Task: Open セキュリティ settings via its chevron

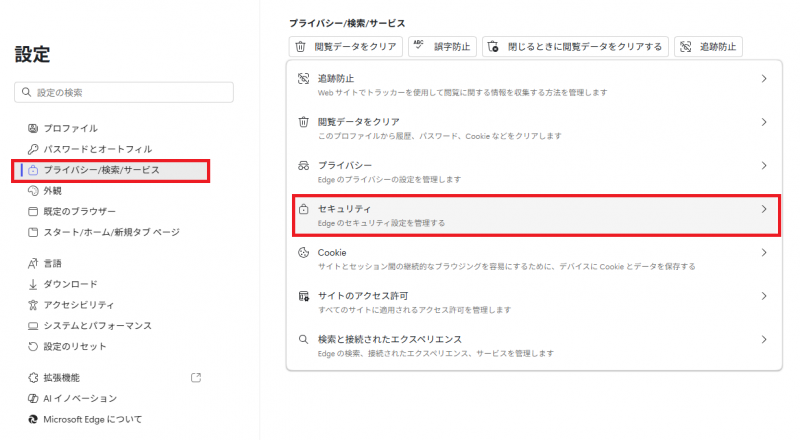Action: coord(764,209)
